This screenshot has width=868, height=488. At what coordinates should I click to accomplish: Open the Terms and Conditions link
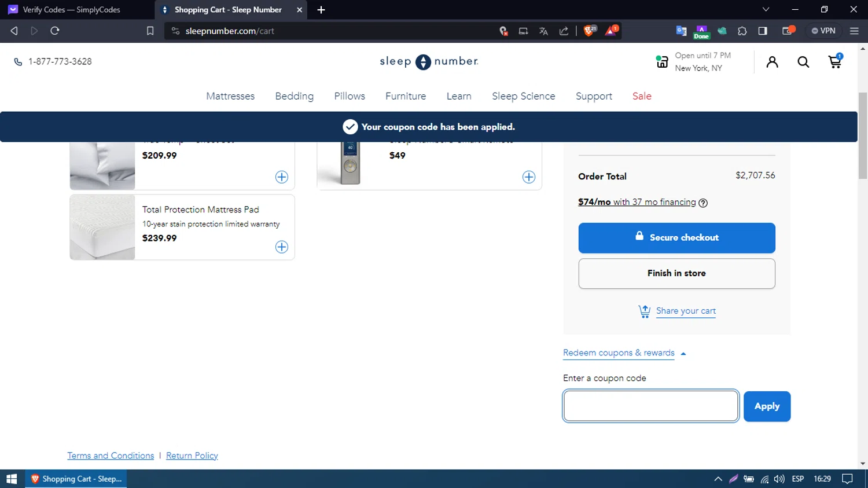(111, 456)
